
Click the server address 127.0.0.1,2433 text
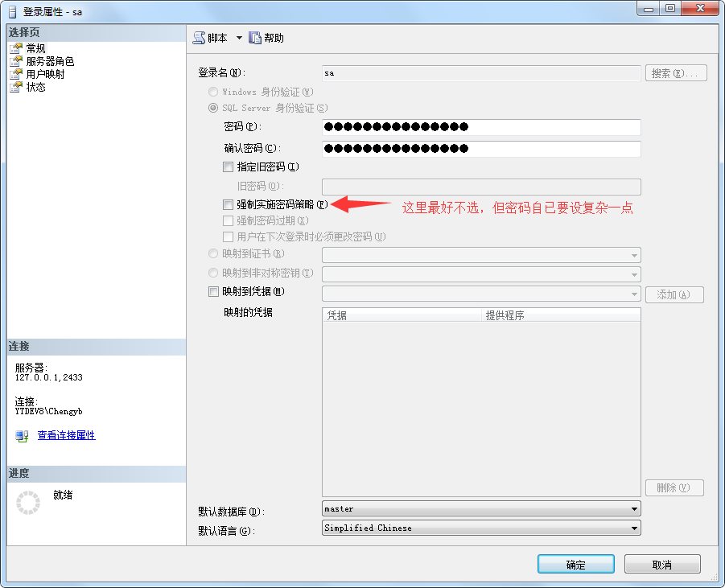pos(48,378)
